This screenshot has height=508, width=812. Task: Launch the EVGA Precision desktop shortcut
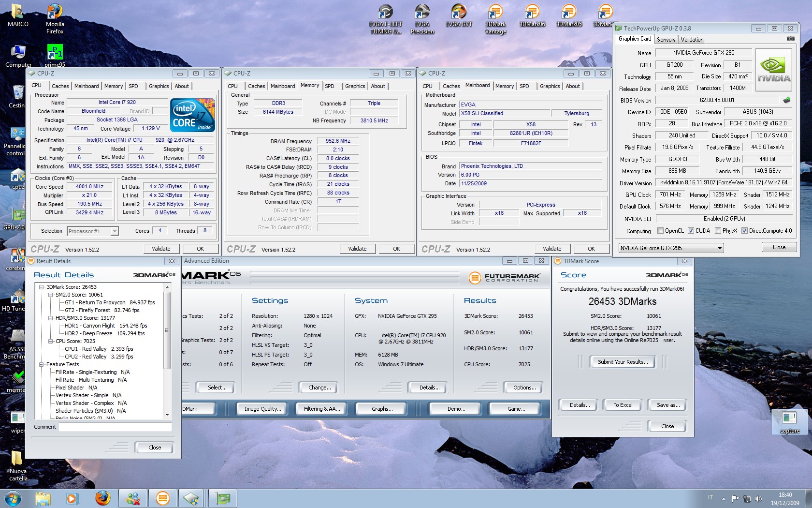tap(422, 19)
